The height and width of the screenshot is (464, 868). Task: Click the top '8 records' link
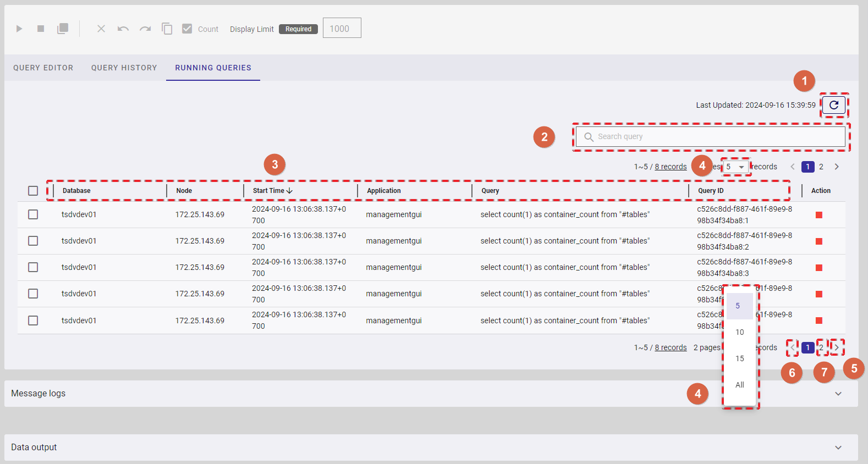coord(671,167)
